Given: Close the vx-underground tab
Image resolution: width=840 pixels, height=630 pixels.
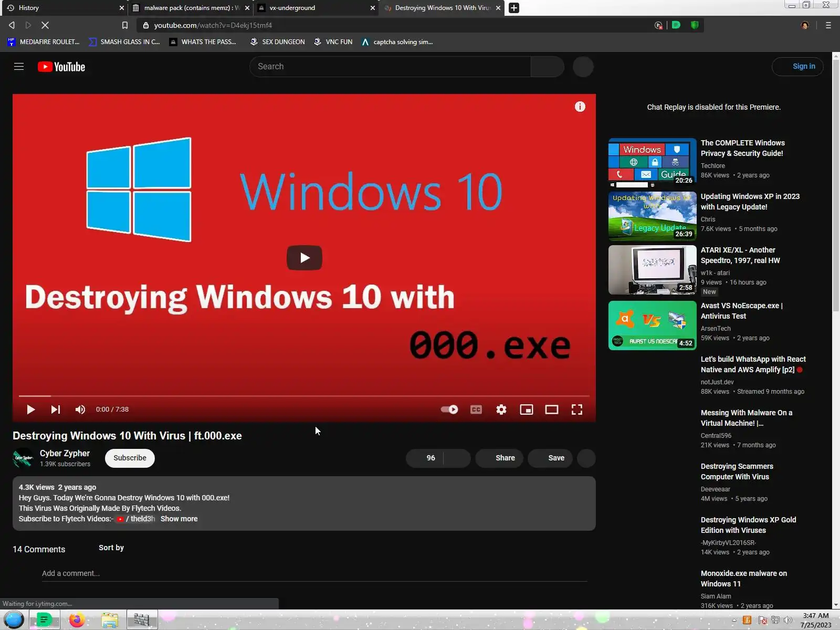Looking at the screenshot, I should (373, 8).
